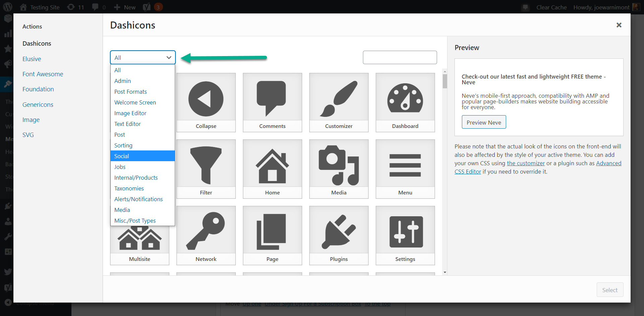This screenshot has height=316, width=644.
Task: Click the Preview Neve button
Action: pos(484,122)
